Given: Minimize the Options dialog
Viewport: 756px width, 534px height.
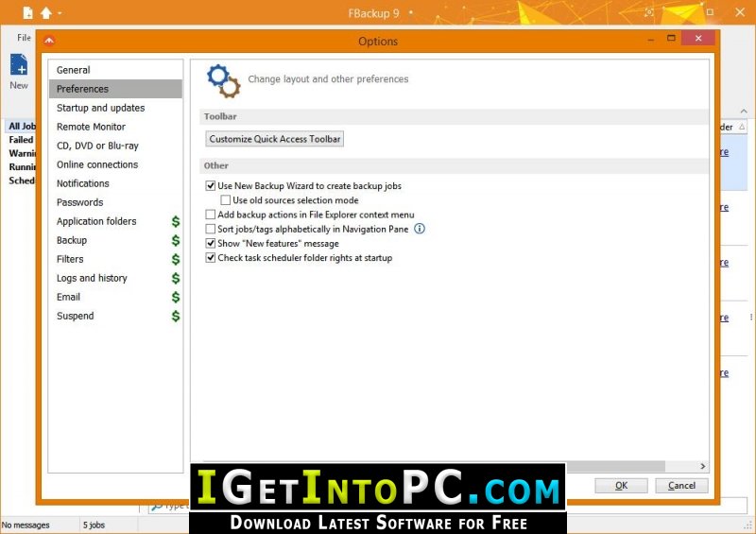Looking at the screenshot, I should click(x=651, y=40).
